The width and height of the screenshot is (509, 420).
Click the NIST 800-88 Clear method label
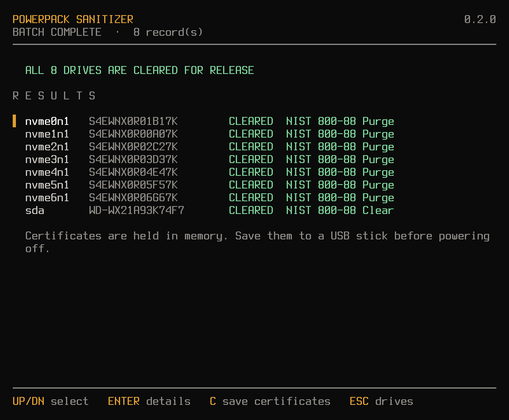point(340,210)
